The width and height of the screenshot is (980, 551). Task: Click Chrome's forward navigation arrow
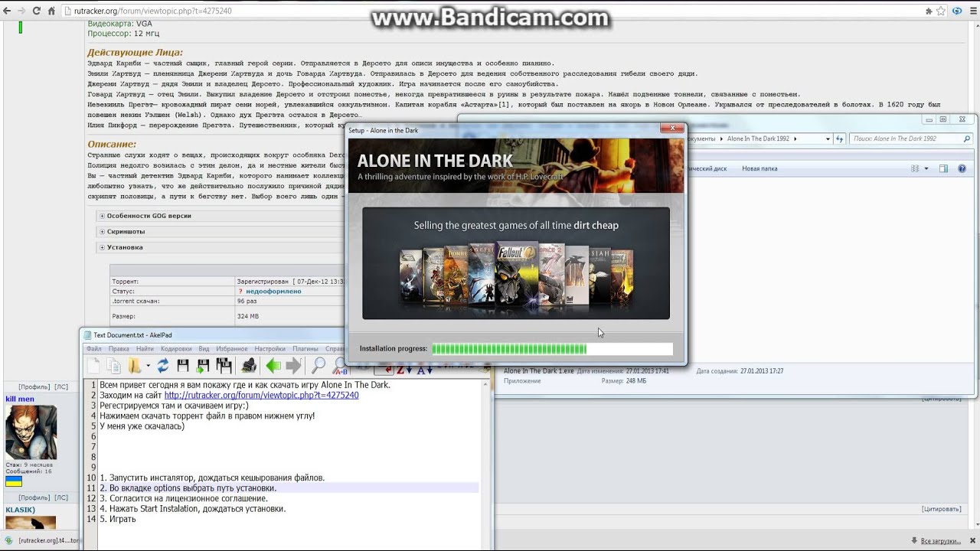(x=22, y=11)
